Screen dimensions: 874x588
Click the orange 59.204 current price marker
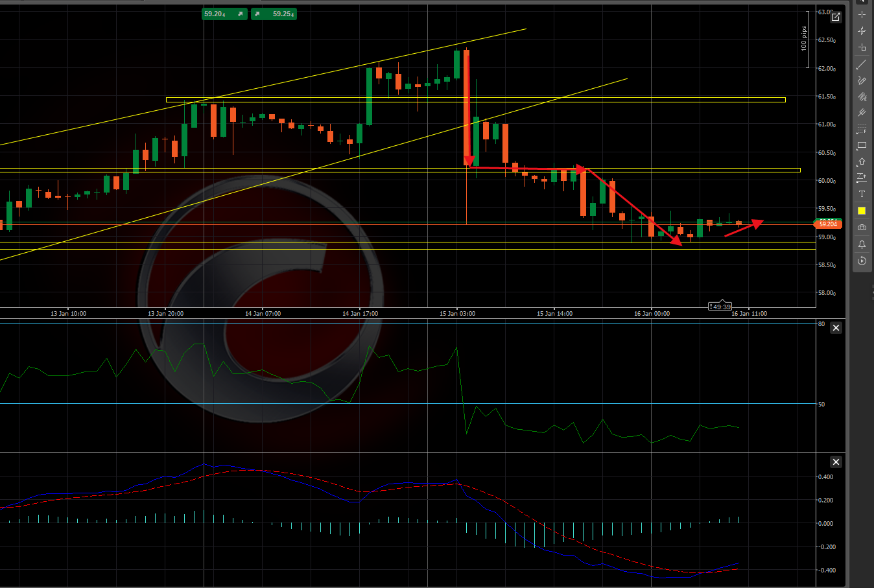[828, 224]
